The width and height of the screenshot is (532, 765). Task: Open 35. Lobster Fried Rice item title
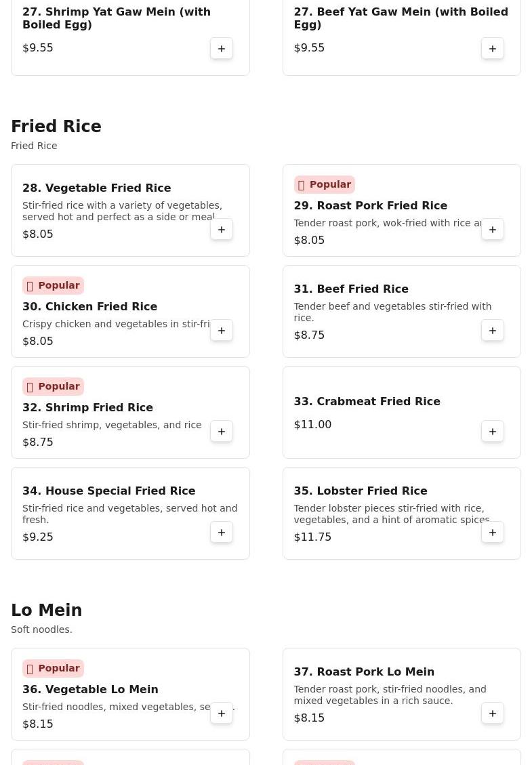coord(361,491)
